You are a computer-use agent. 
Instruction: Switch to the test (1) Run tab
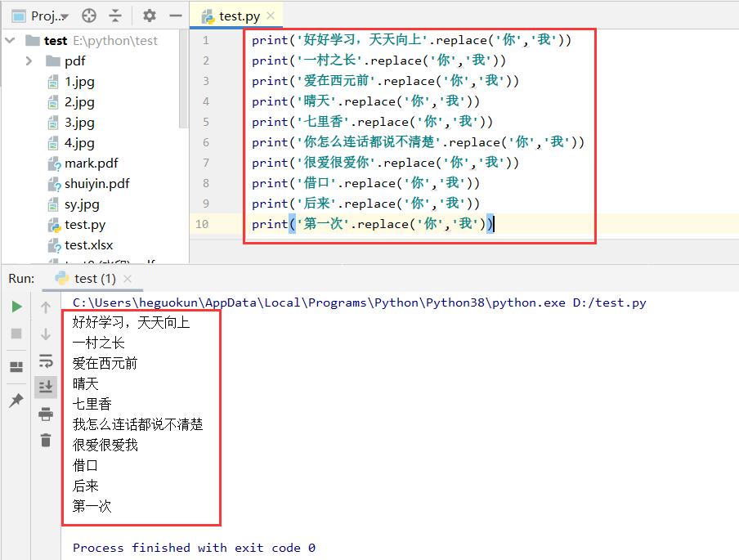94,279
